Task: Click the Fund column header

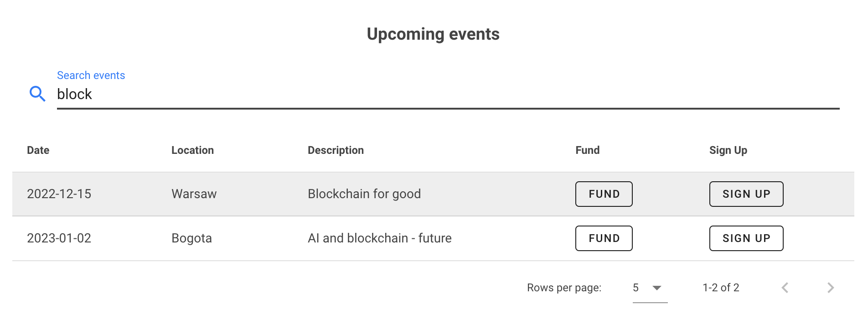Action: 587,150
